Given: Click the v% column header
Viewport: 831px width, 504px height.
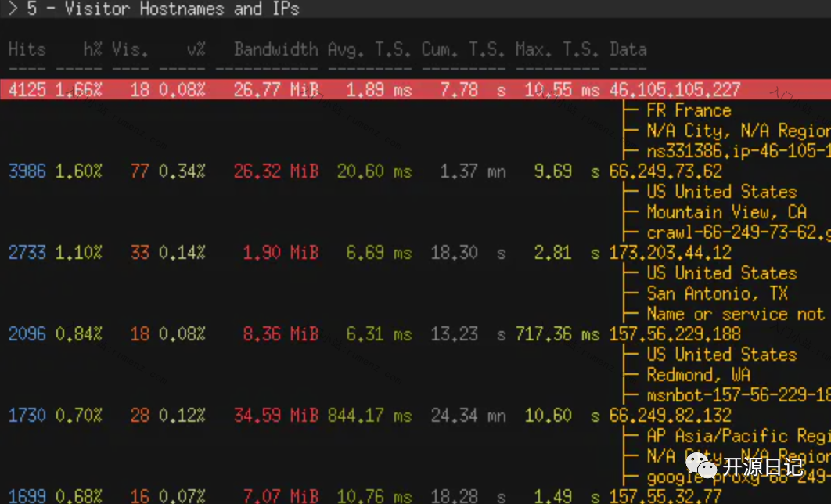Looking at the screenshot, I should (196, 49).
